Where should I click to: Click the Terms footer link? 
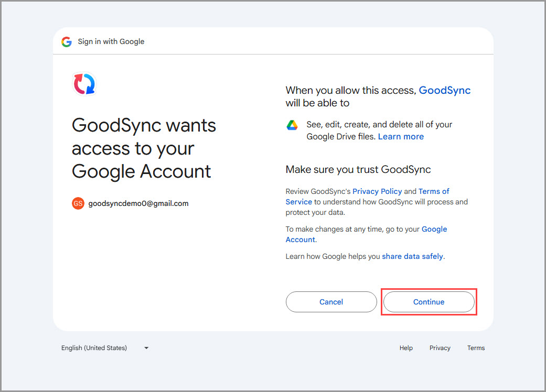(476, 348)
